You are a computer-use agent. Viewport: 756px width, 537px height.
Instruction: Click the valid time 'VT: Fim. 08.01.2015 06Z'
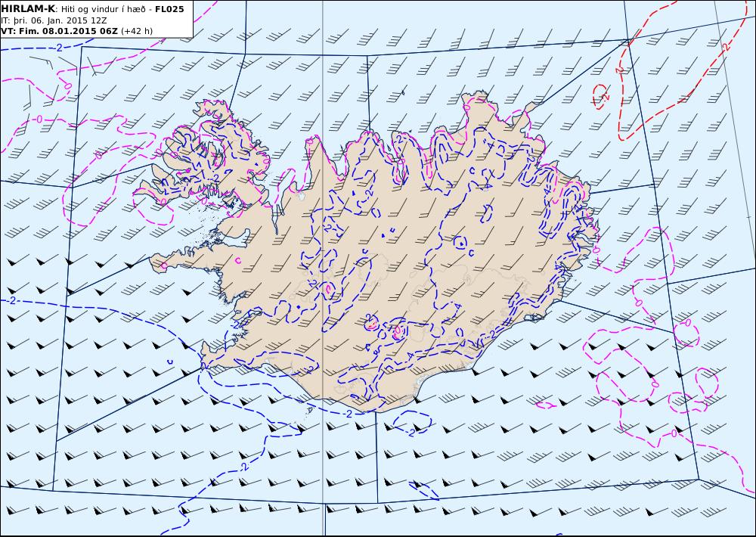point(59,31)
